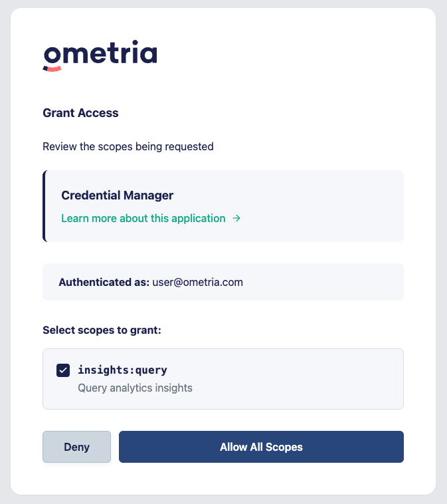
Task: Click the Authenticated as label
Action: pos(104,282)
